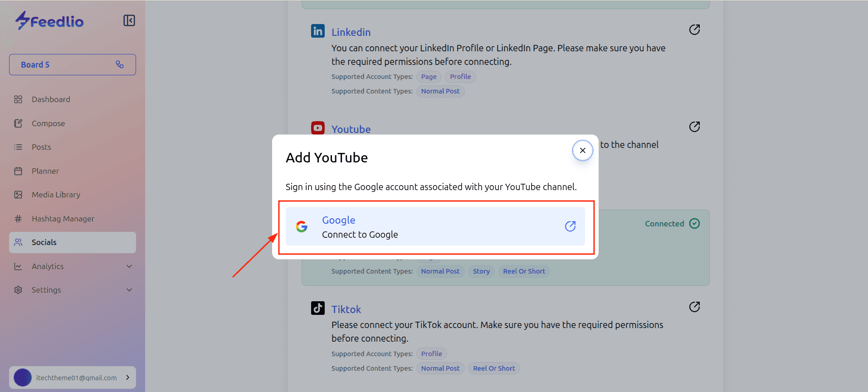
Task: Click the TikTok logo icon
Action: coord(317,308)
